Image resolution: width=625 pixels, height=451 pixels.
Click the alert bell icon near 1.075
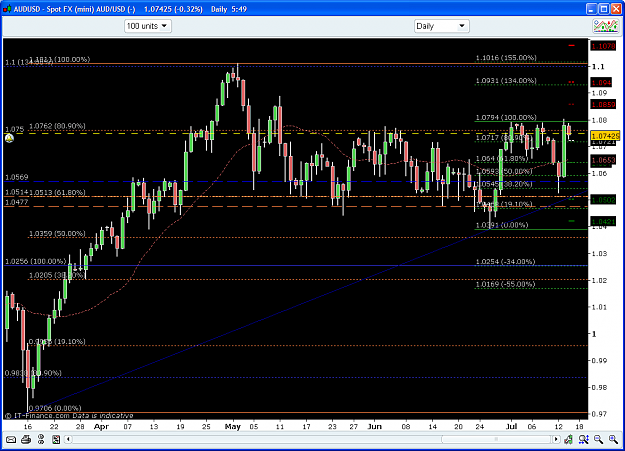click(x=9, y=138)
